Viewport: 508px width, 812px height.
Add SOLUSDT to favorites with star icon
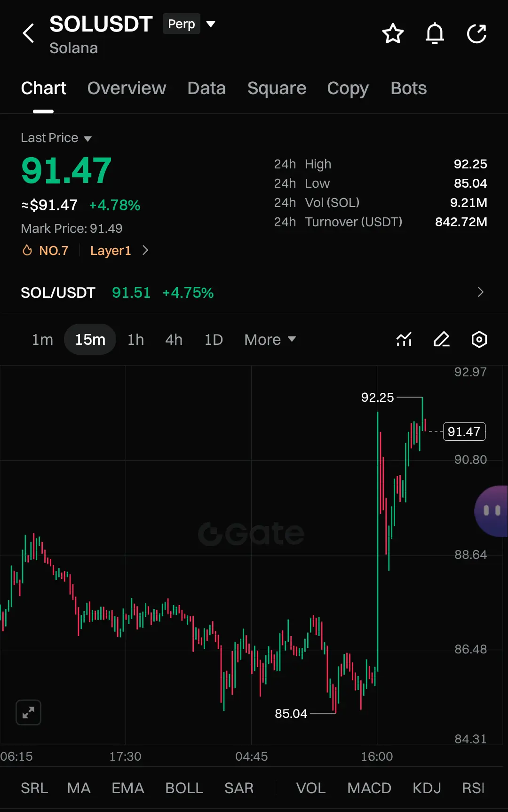(x=393, y=33)
